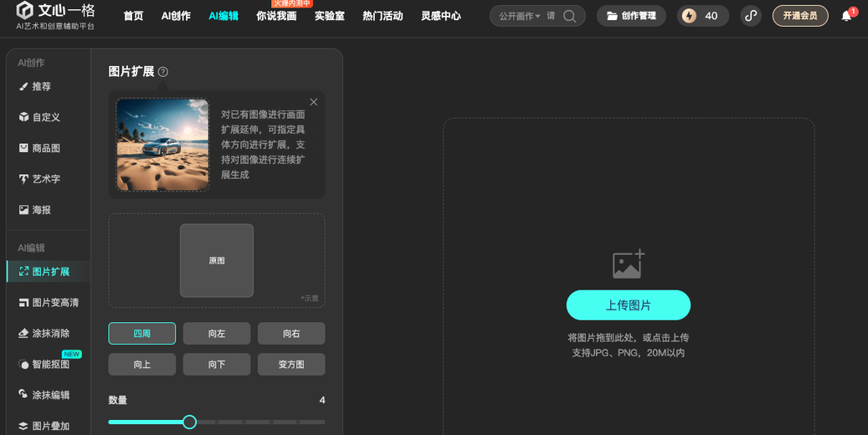Switch to the AI创作 tab
The width and height of the screenshot is (868, 435).
(x=176, y=16)
